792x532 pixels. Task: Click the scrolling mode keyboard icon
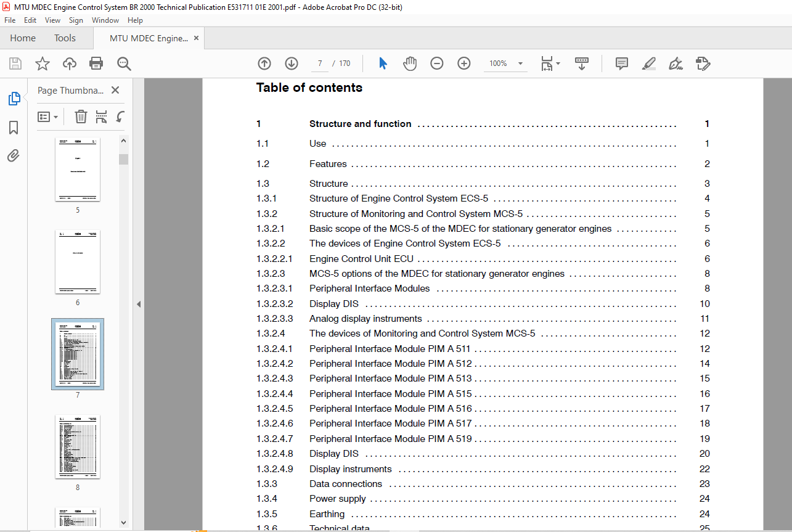point(582,63)
